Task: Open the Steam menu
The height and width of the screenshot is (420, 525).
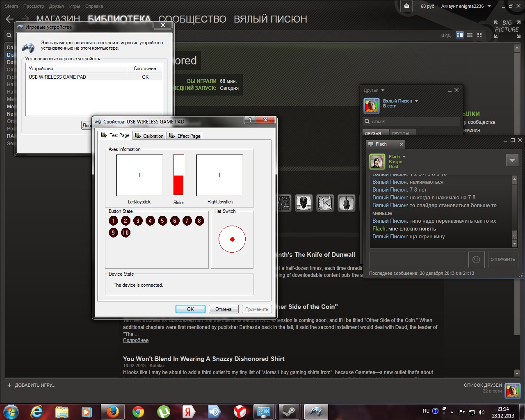Action: pyautogui.click(x=11, y=6)
